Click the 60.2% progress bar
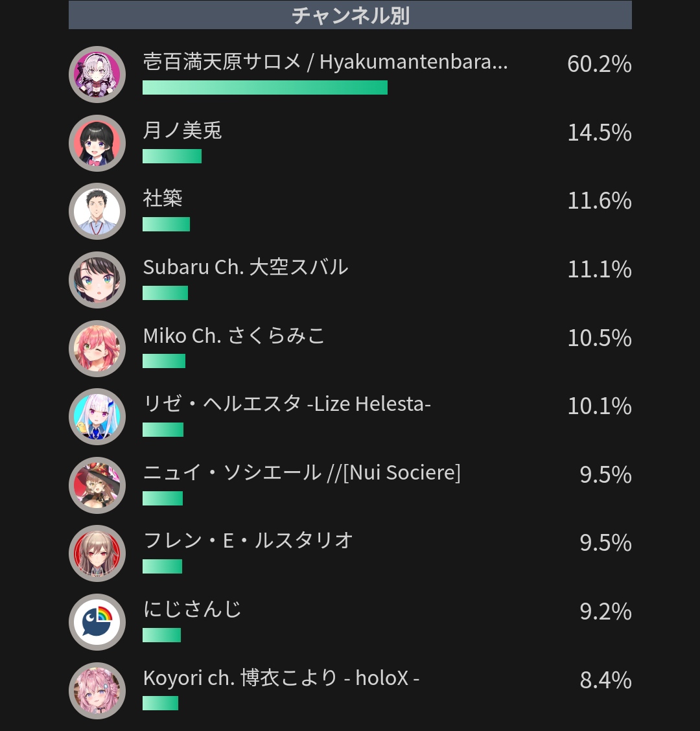The image size is (700, 731). click(265, 87)
